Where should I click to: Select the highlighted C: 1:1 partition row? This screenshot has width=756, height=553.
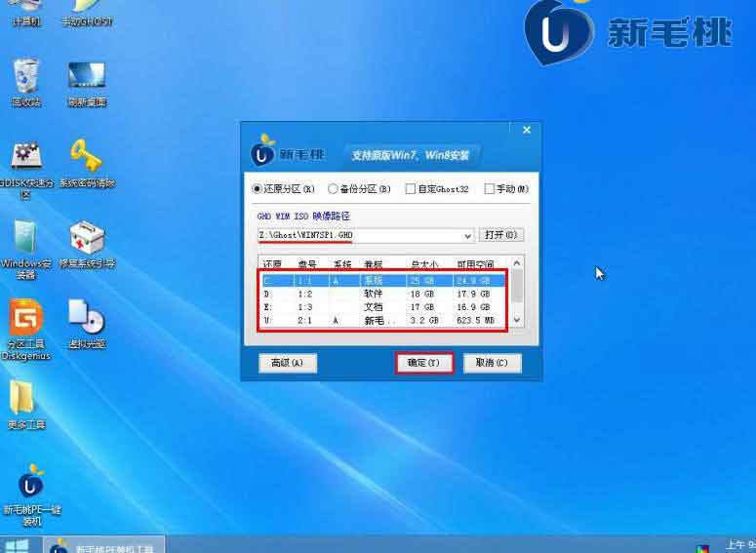click(x=382, y=280)
